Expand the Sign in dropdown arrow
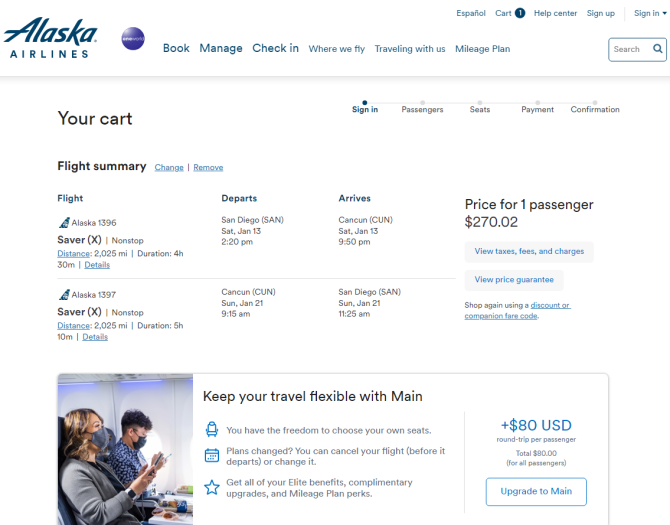 [664, 13]
